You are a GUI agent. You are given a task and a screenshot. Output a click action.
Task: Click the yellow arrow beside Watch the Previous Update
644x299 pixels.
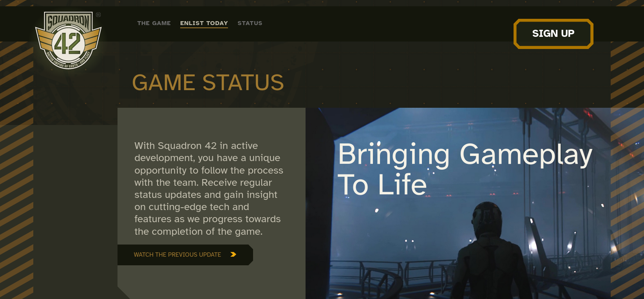(233, 254)
